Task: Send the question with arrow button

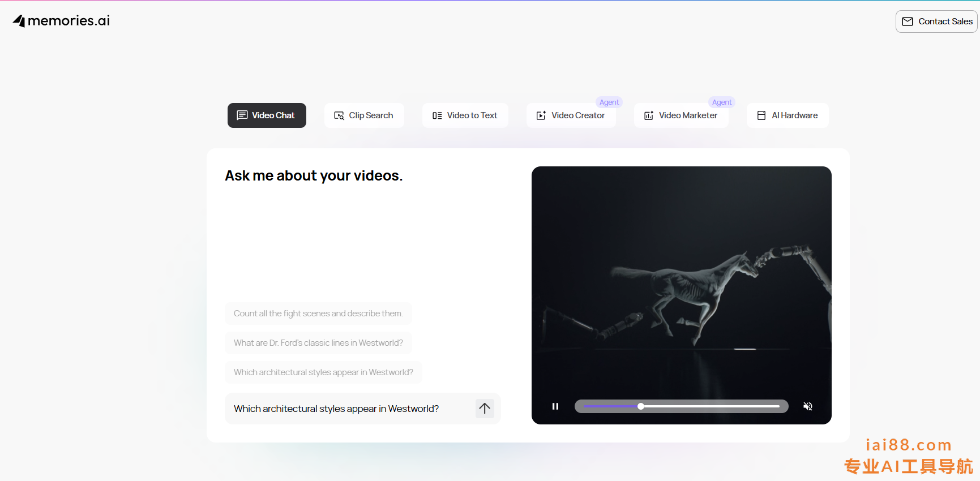Action: coord(485,409)
